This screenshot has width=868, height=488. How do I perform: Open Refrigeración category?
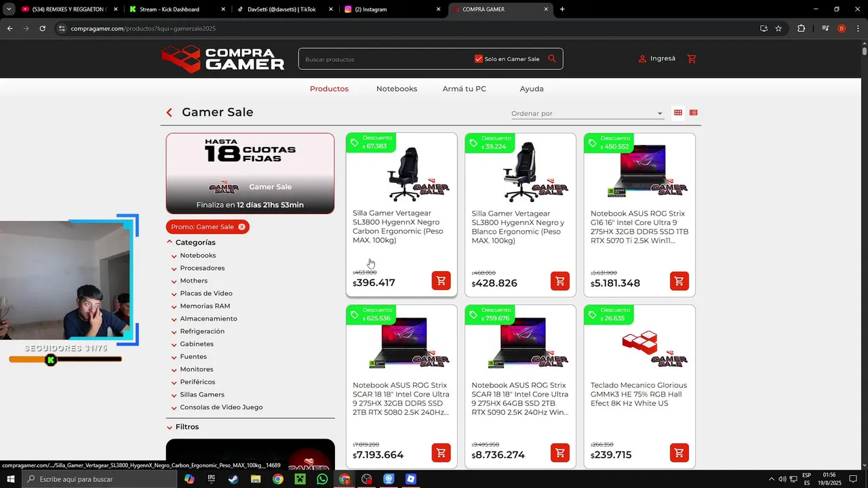coord(202,331)
